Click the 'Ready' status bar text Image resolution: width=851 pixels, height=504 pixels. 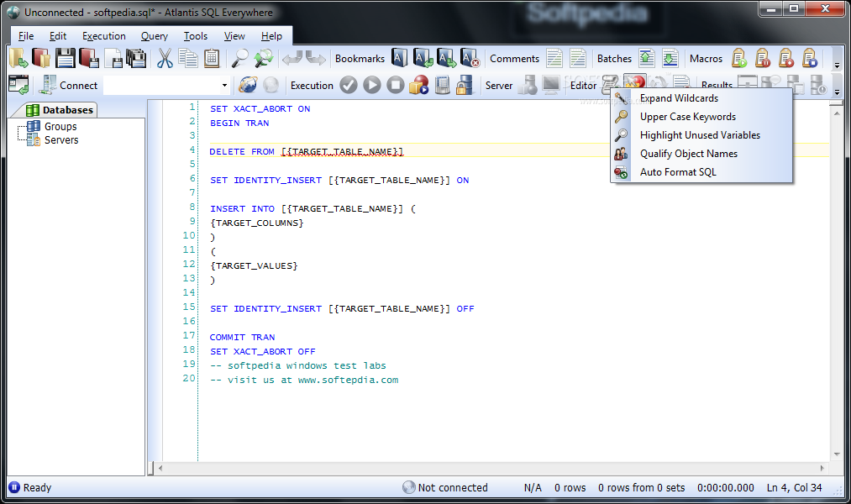pyautogui.click(x=37, y=488)
